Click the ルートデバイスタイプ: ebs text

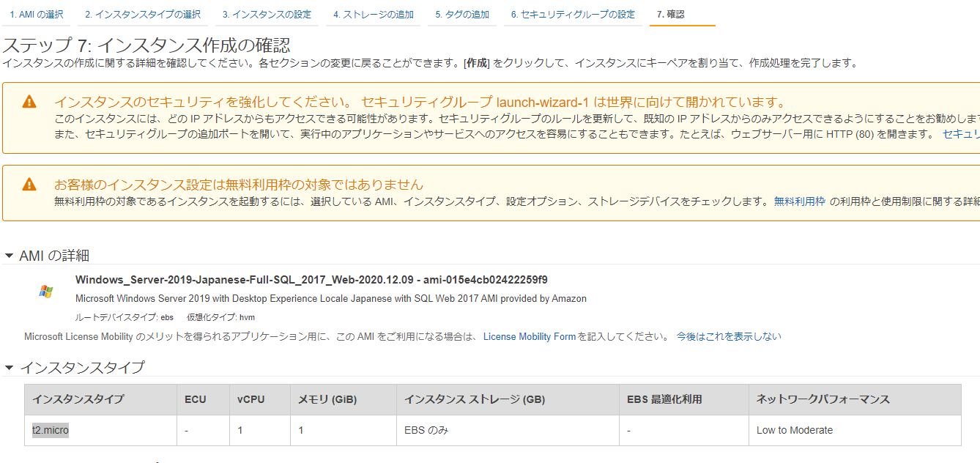[125, 317]
